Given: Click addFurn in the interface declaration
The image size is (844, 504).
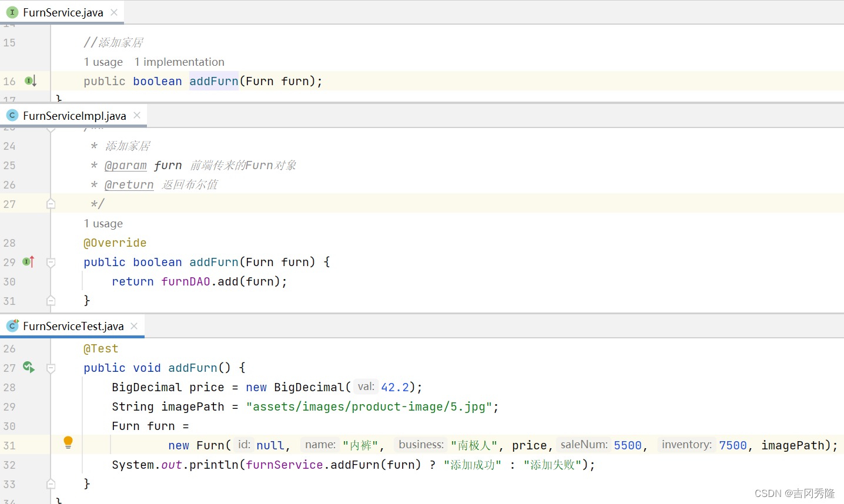Looking at the screenshot, I should (214, 81).
